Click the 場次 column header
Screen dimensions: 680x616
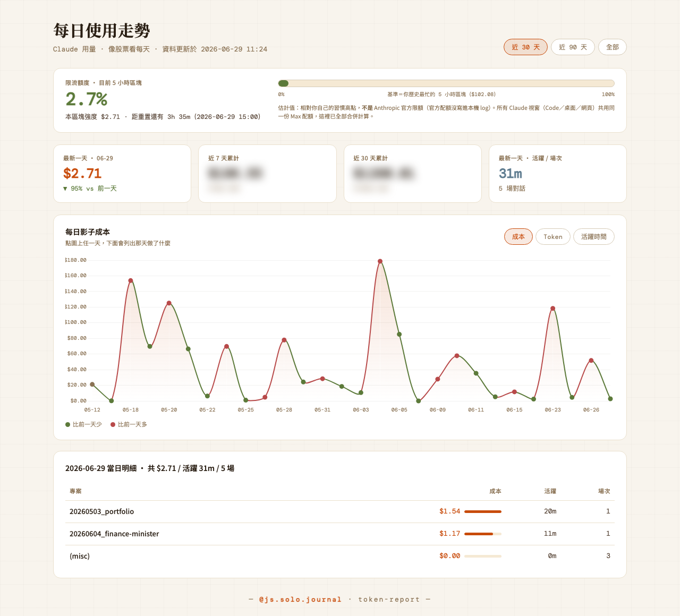pos(604,491)
